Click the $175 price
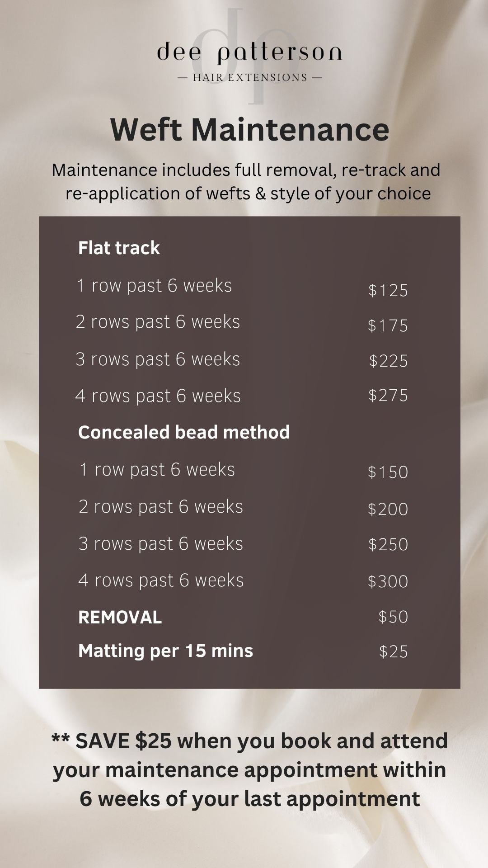Viewport: 488px width, 868px height. (388, 325)
